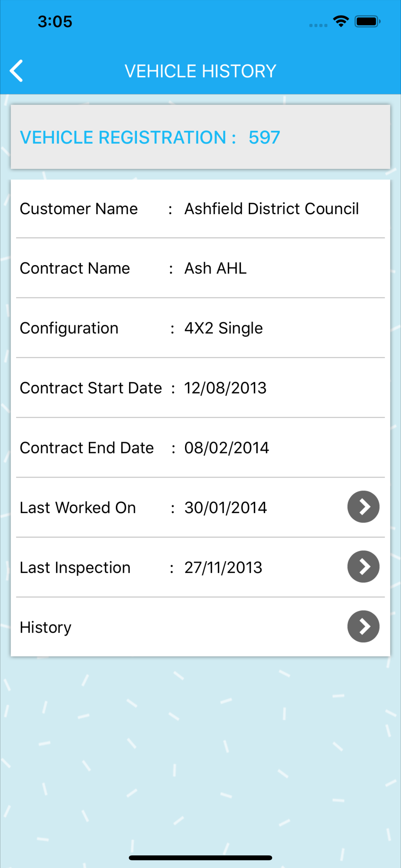Select the Customer Name row

click(200, 209)
